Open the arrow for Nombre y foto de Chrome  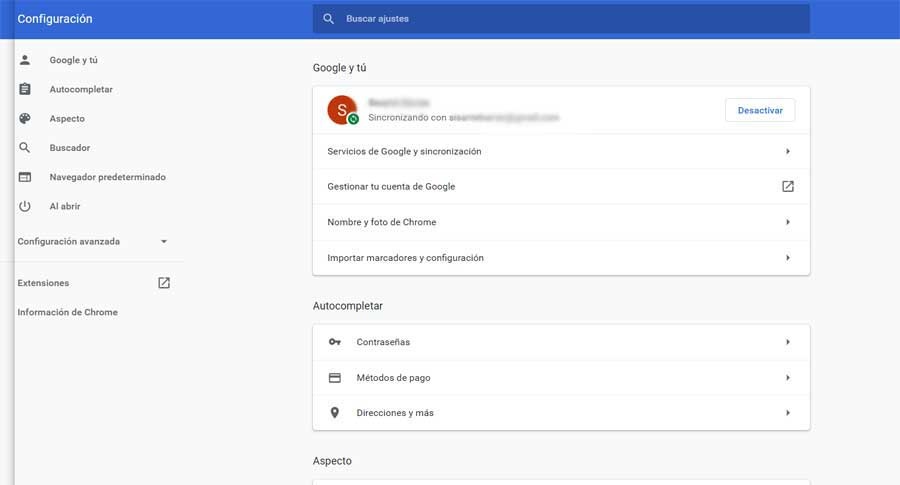coord(788,222)
